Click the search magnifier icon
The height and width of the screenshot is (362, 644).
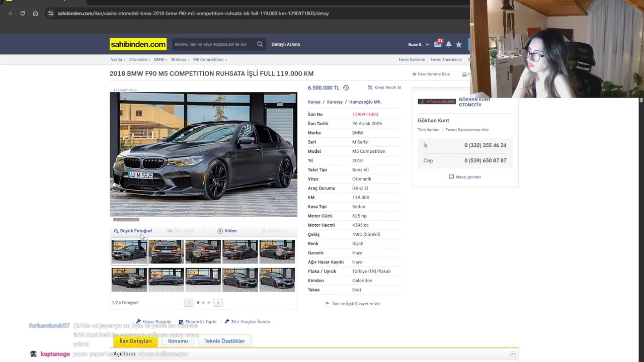(260, 44)
